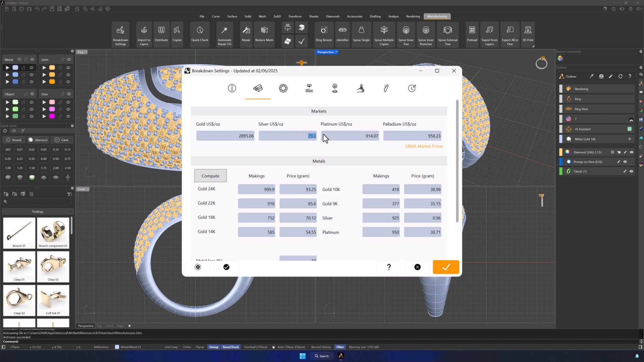This screenshot has height=362, width=644.
Task: Toggle visibility of the Prongs on Pave layer
Action: 625,162
